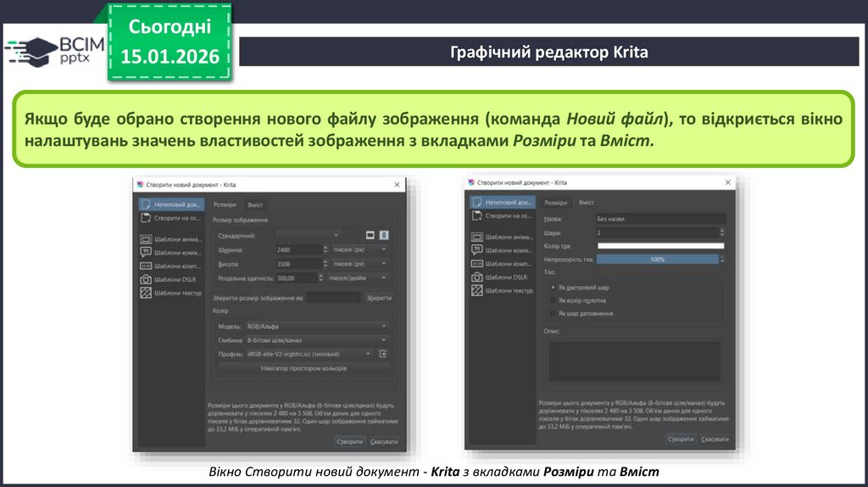Click Скасувати in the dialog showing Ширина
The width and height of the screenshot is (868, 487).
[x=384, y=441]
